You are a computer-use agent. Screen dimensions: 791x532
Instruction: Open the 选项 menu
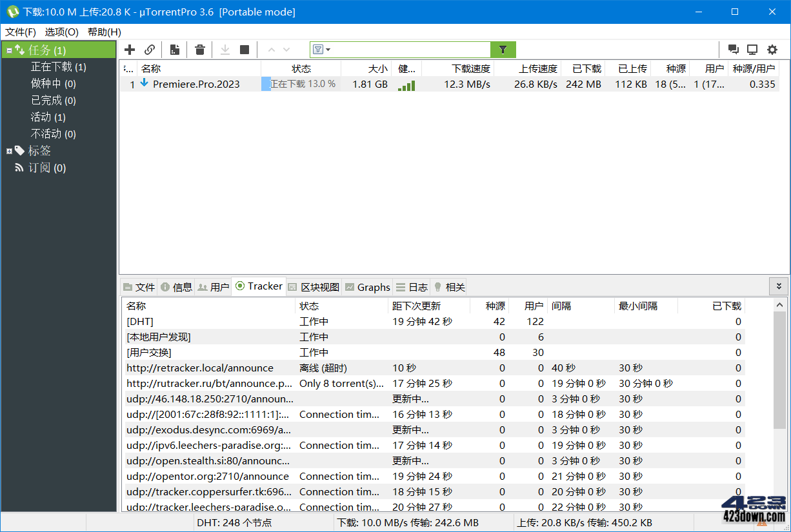point(61,32)
